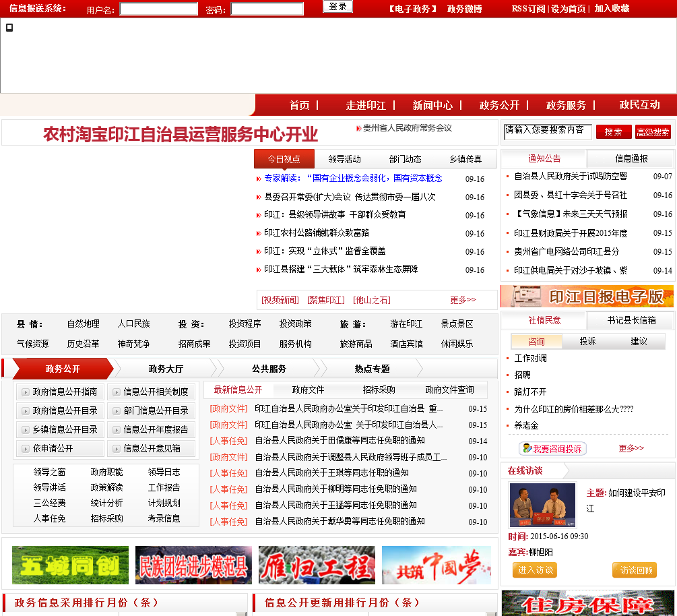Click the online interview photo thumbnail
Viewport: 677px width, 616px height.
click(x=543, y=505)
